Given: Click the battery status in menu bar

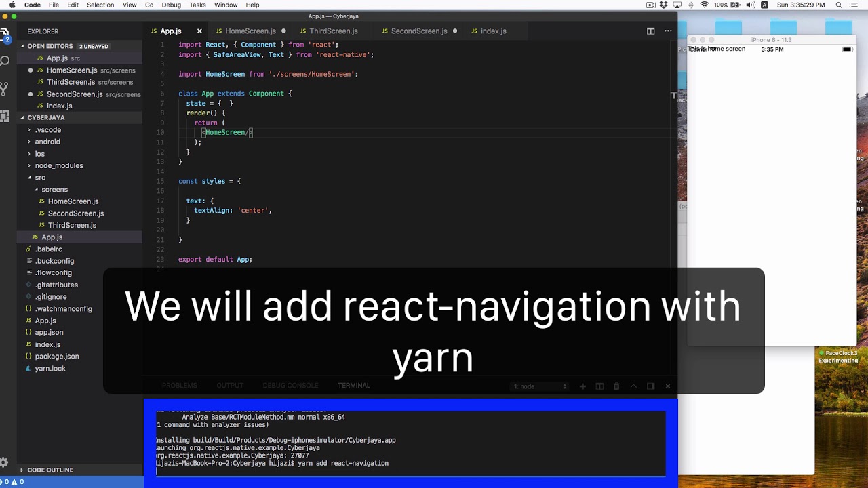Looking at the screenshot, I should pos(728,5).
